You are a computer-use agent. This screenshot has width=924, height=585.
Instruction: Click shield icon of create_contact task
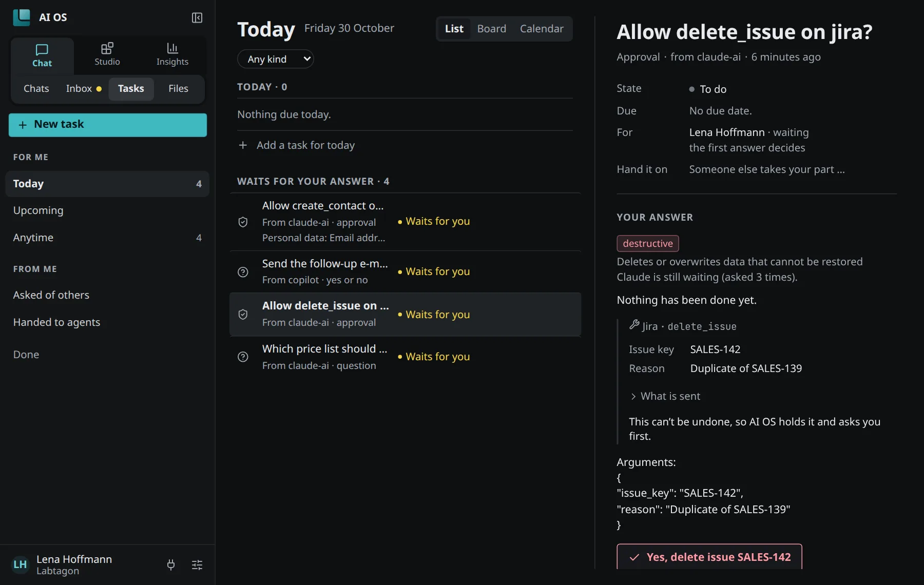[243, 222]
